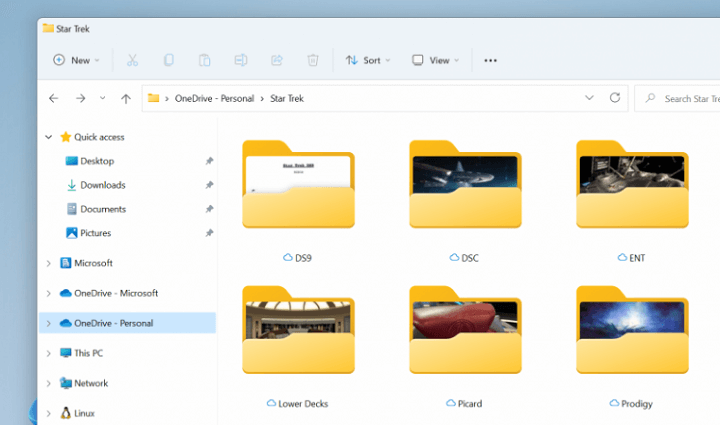Click breadcrumb chevron before Star Trek

pyautogui.click(x=262, y=99)
